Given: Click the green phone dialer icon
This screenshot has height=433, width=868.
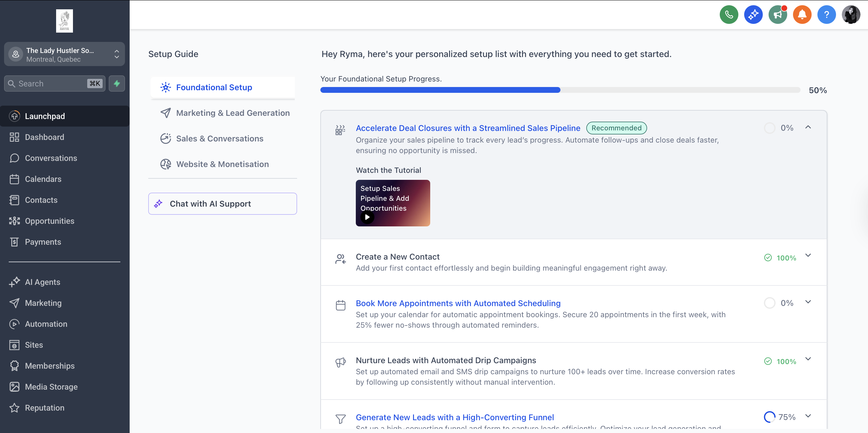Looking at the screenshot, I should 728,15.
